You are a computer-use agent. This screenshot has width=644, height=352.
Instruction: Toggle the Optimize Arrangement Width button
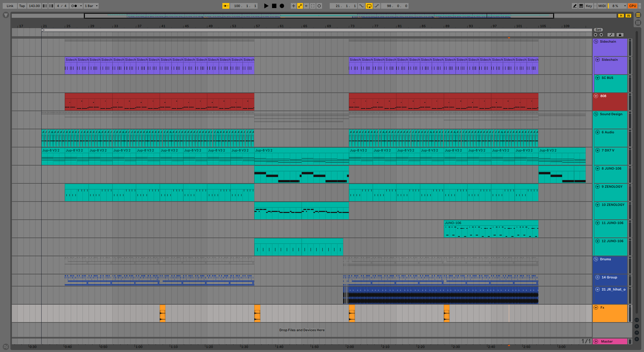click(628, 16)
